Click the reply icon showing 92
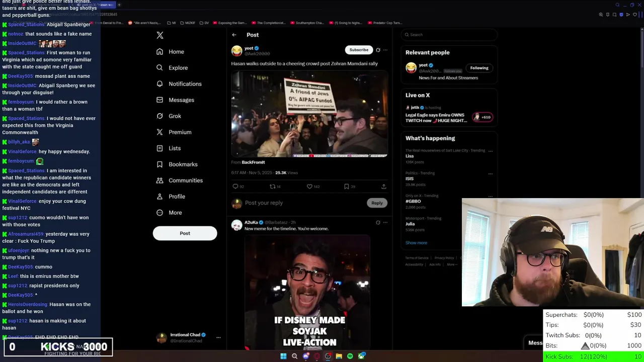 (238, 187)
